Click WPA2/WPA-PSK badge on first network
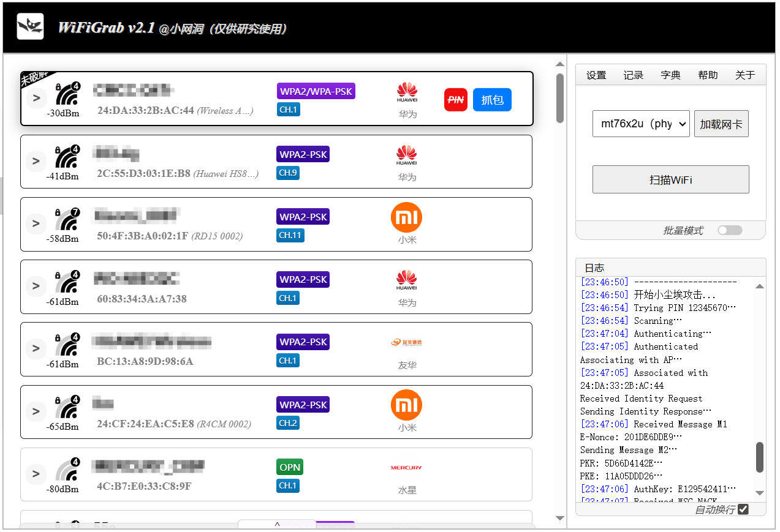Viewport: 780px width, 532px height. point(316,91)
